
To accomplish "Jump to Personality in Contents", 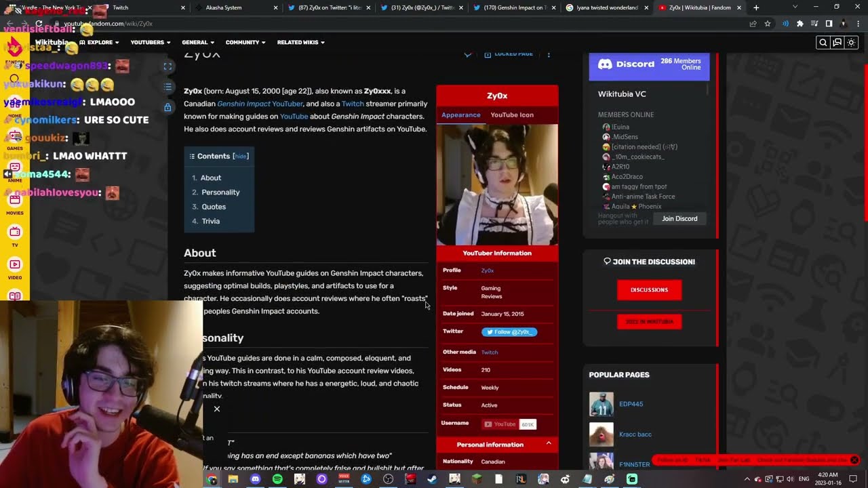I will pos(220,192).
